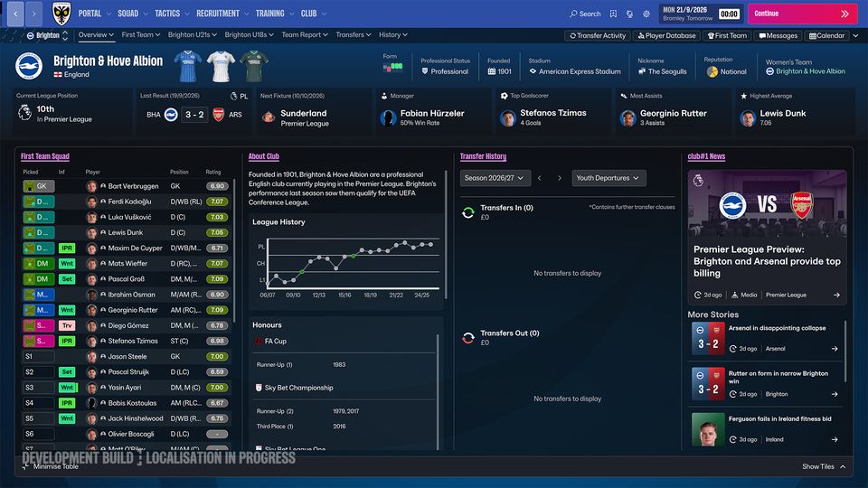Open Transfer Activity shortcut
Image resolution: width=868 pixels, height=488 pixels.
598,36
